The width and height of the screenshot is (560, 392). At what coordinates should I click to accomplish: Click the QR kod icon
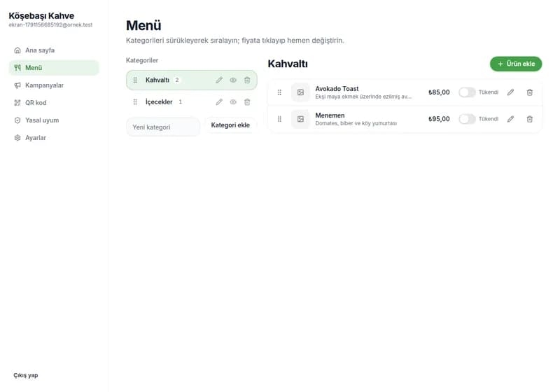point(17,103)
